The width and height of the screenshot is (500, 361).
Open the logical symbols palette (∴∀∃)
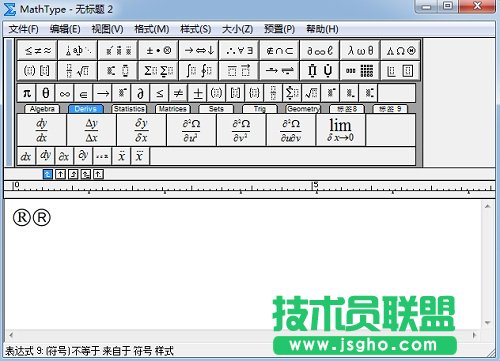(239, 50)
